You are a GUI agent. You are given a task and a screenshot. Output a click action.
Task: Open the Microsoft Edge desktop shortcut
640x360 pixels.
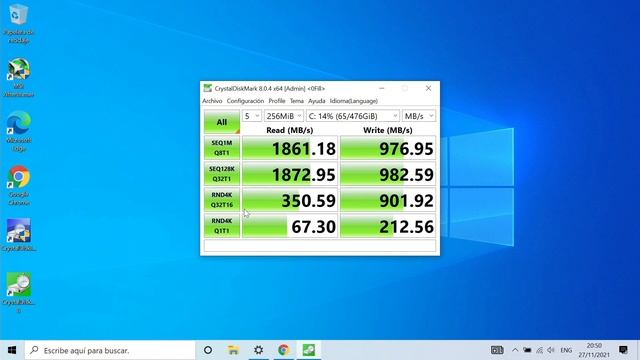(18, 131)
